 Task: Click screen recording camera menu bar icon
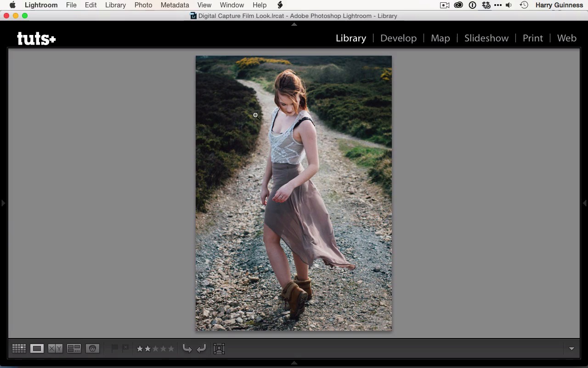pos(445,5)
